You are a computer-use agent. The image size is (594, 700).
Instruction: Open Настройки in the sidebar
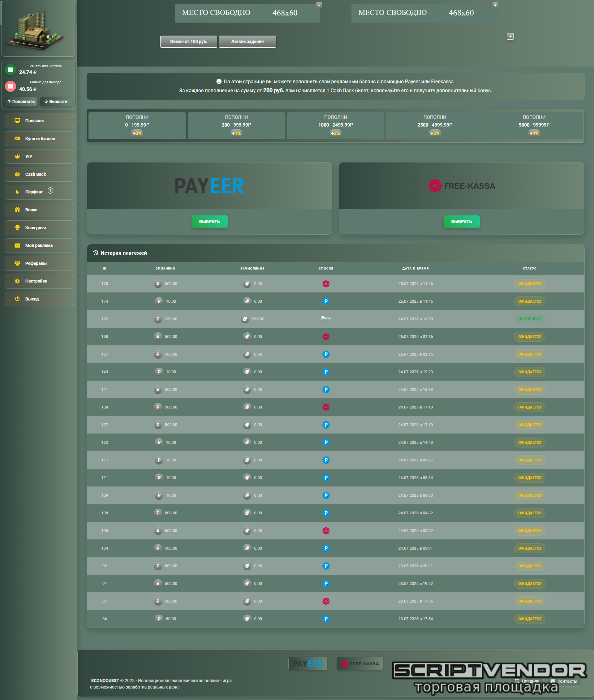39,281
